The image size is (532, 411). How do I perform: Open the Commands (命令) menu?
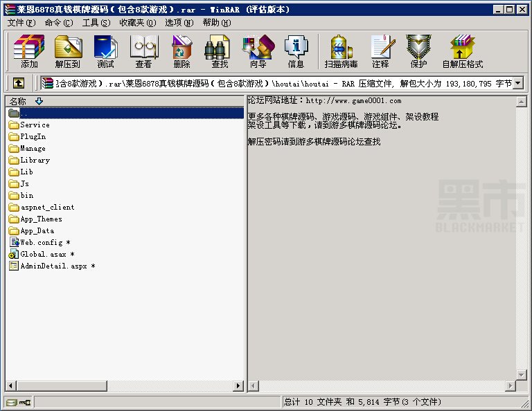[x=59, y=23]
